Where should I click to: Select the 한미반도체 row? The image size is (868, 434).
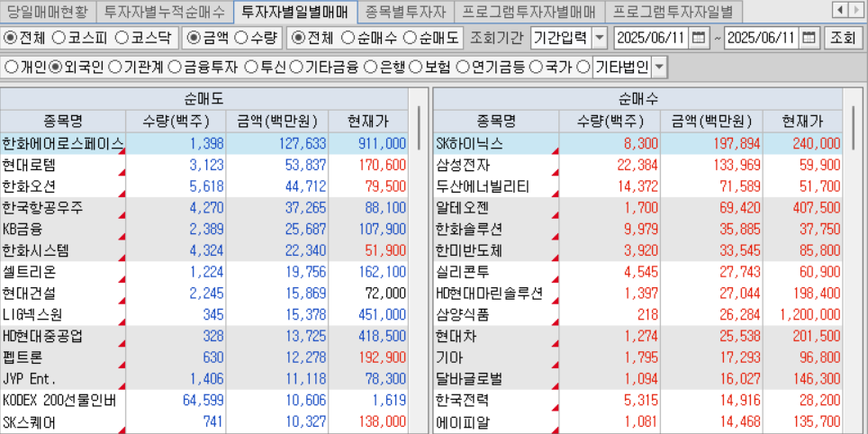(x=637, y=251)
